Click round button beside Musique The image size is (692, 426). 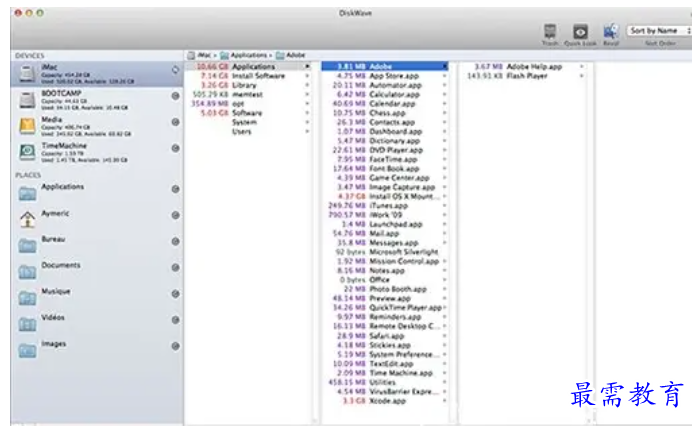click(x=175, y=294)
